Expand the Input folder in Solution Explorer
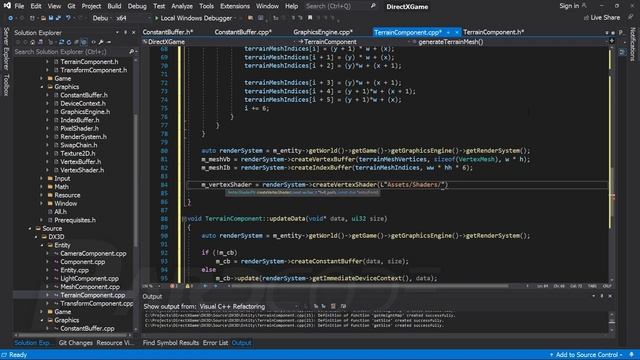 (41, 179)
